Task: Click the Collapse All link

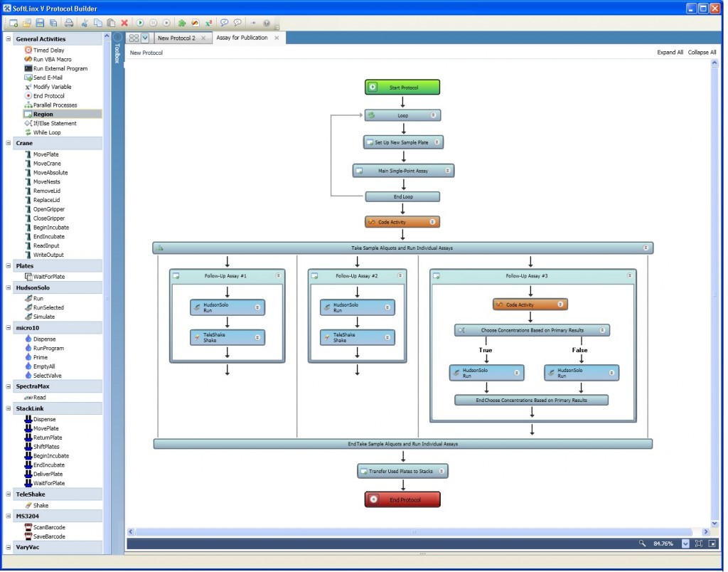Action: coord(702,52)
